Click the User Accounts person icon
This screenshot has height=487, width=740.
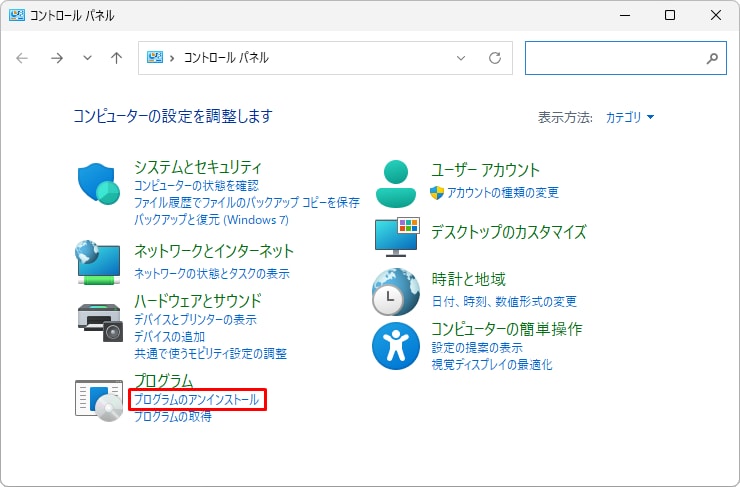pos(396,184)
